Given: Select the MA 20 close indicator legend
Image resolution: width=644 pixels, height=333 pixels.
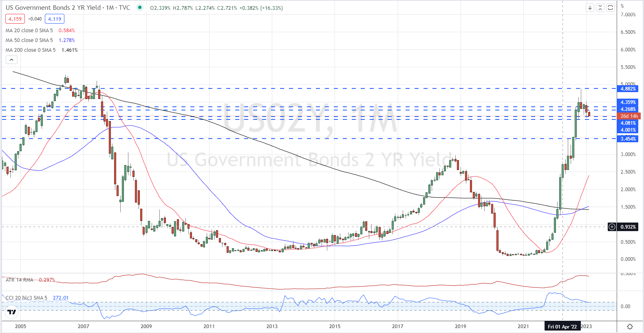Looking at the screenshot, I should pos(29,30).
